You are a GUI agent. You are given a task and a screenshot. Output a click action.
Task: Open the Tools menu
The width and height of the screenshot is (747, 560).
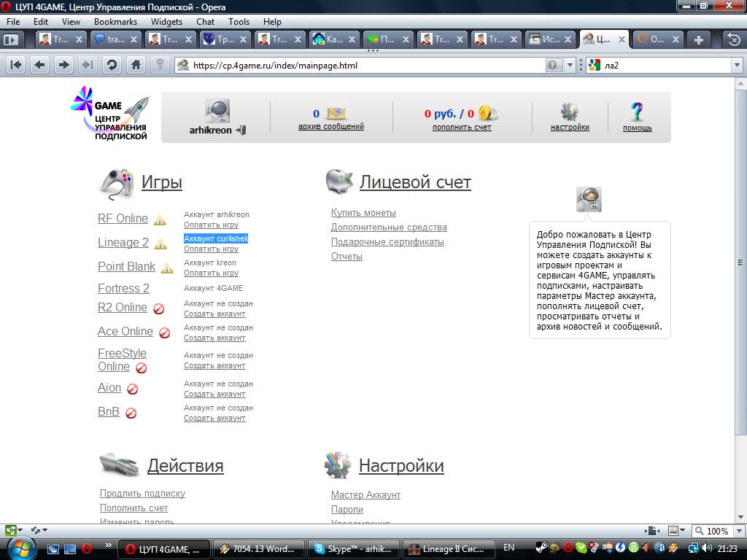coord(239,21)
